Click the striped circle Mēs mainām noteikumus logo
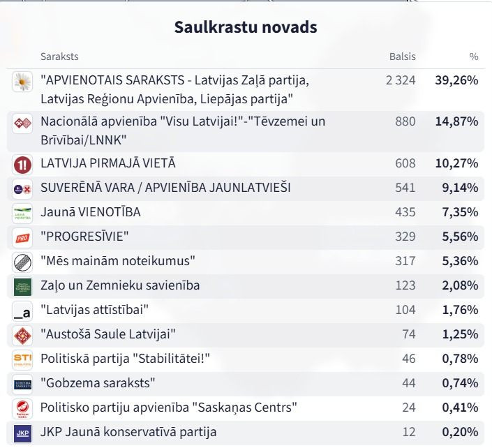This screenshot has height=448, width=492. [x=22, y=262]
